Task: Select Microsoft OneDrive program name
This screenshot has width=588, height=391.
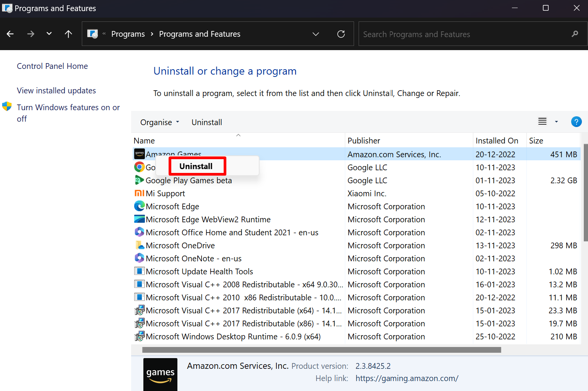Action: pyautogui.click(x=180, y=245)
